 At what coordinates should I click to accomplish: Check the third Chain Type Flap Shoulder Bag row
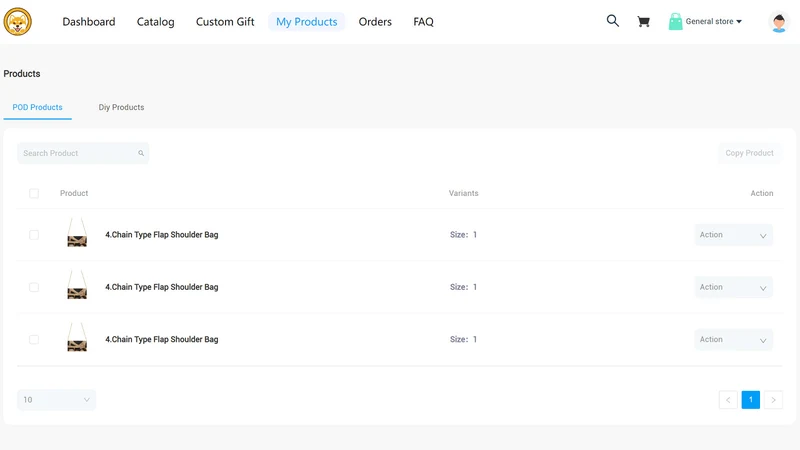(x=34, y=339)
